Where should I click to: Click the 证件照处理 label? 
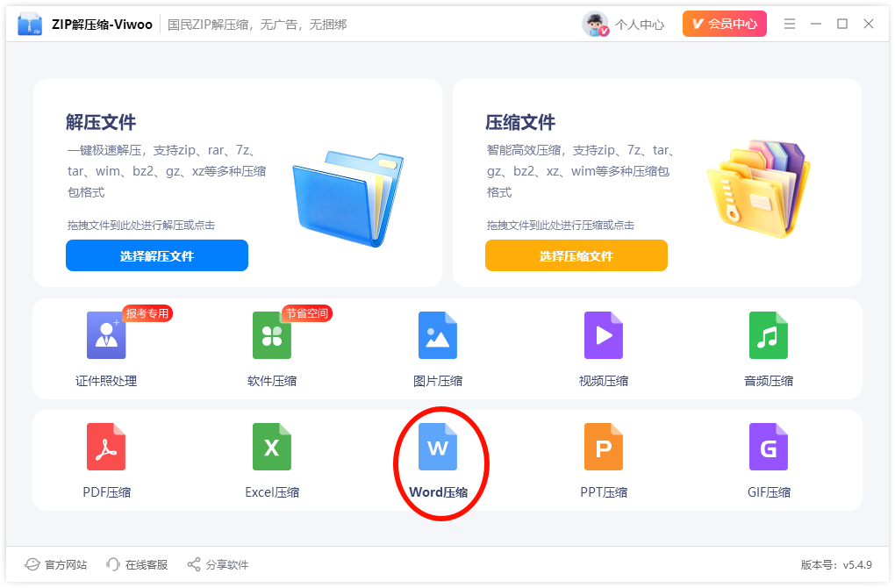[106, 381]
